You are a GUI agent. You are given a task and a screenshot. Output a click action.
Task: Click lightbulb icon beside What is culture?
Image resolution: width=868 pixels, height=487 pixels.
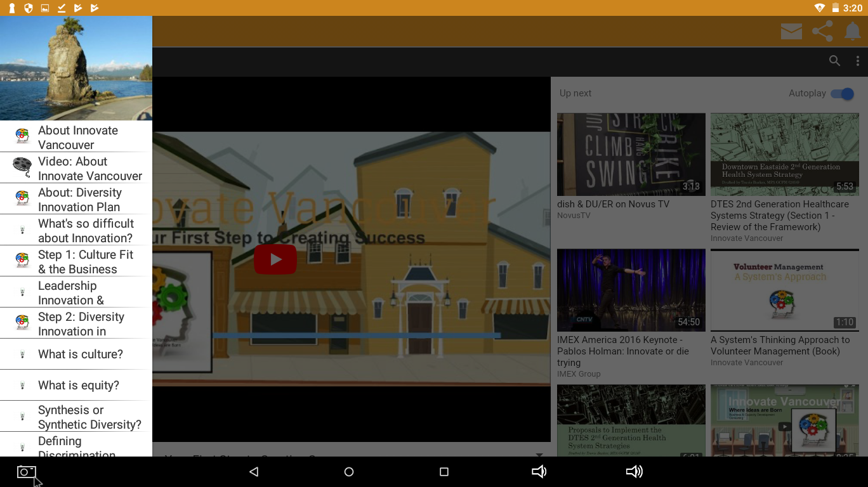pyautogui.click(x=22, y=354)
